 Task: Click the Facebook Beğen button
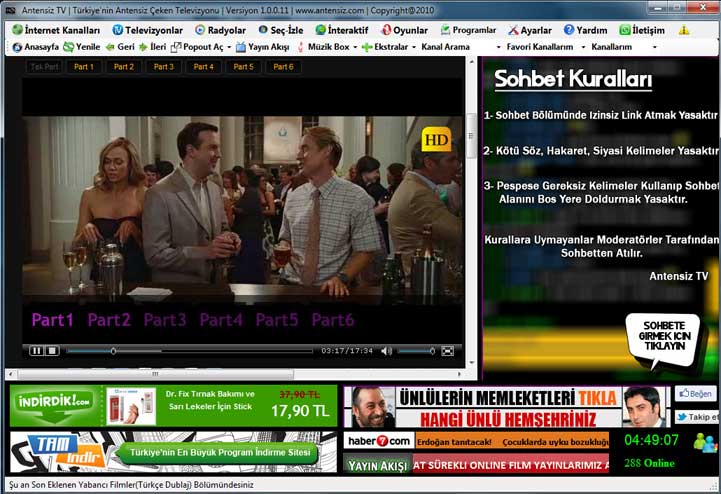click(x=695, y=394)
